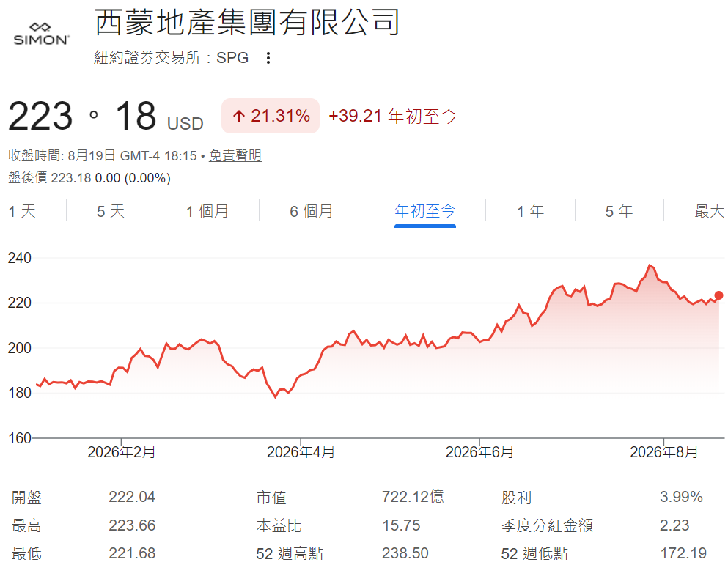Viewport: 728px width, 565px height.
Task: Click the 21.31% percent change badge
Action: [271, 116]
